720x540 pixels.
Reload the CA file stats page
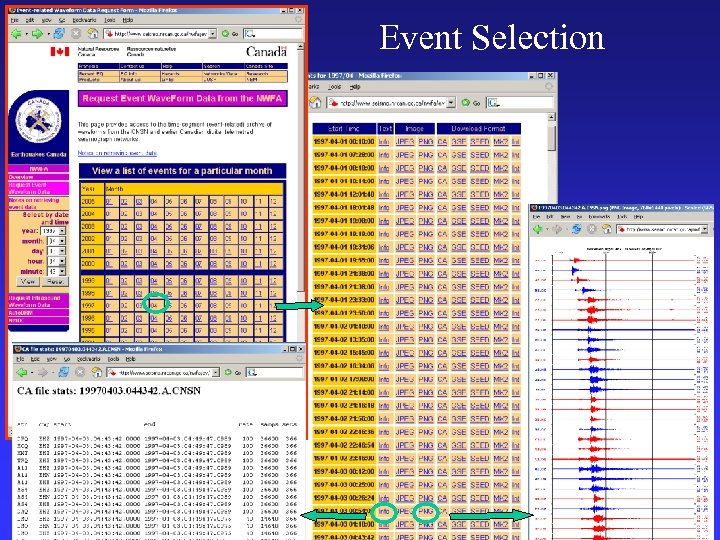tap(63, 372)
